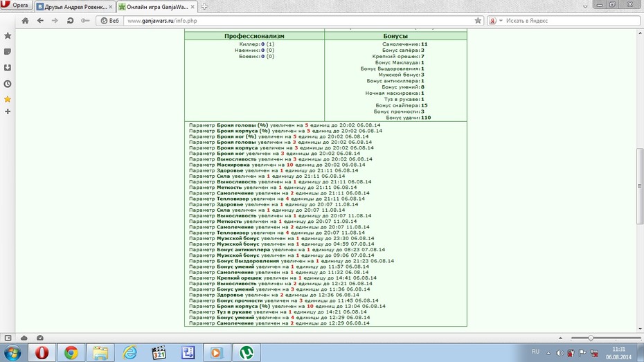Click the Бонус снайпера: 15 entry

[x=402, y=105]
